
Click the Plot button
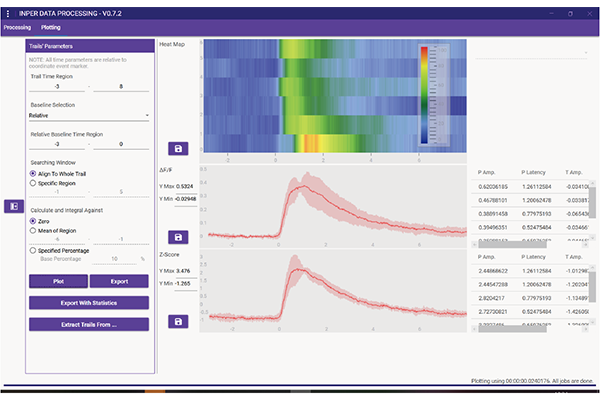[x=57, y=282]
